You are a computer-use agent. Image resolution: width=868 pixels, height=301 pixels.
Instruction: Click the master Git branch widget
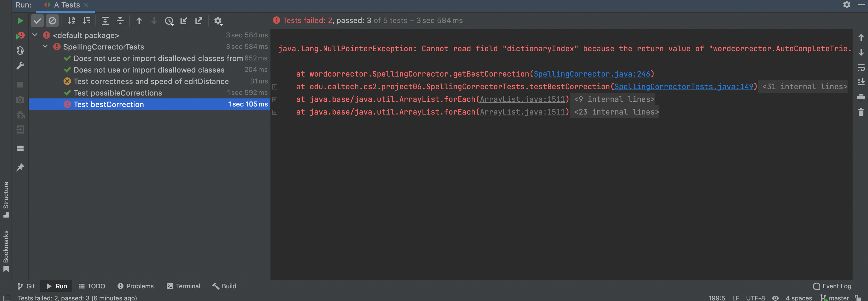(x=835, y=298)
